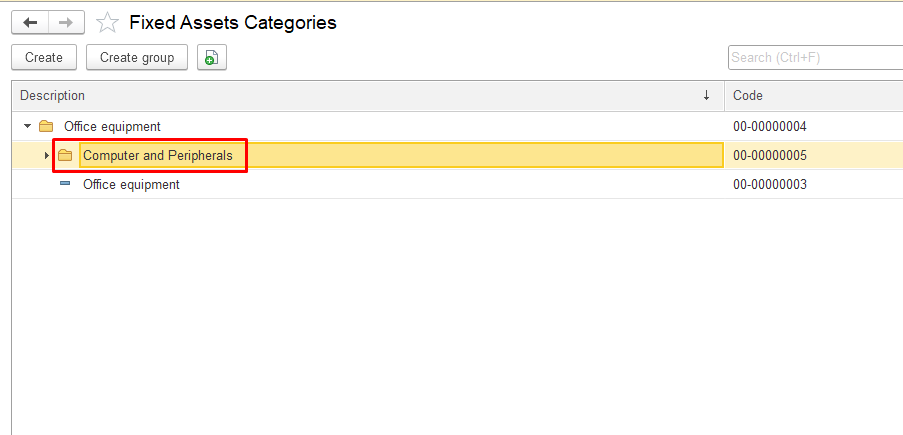The width and height of the screenshot is (903, 435).
Task: Click the Computer and Peripherals folder icon
Action: (65, 156)
